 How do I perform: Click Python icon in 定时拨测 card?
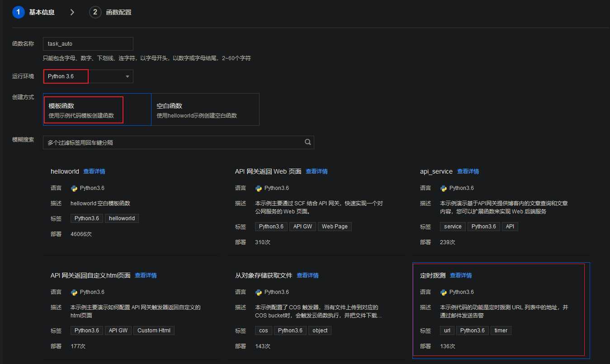(x=444, y=292)
